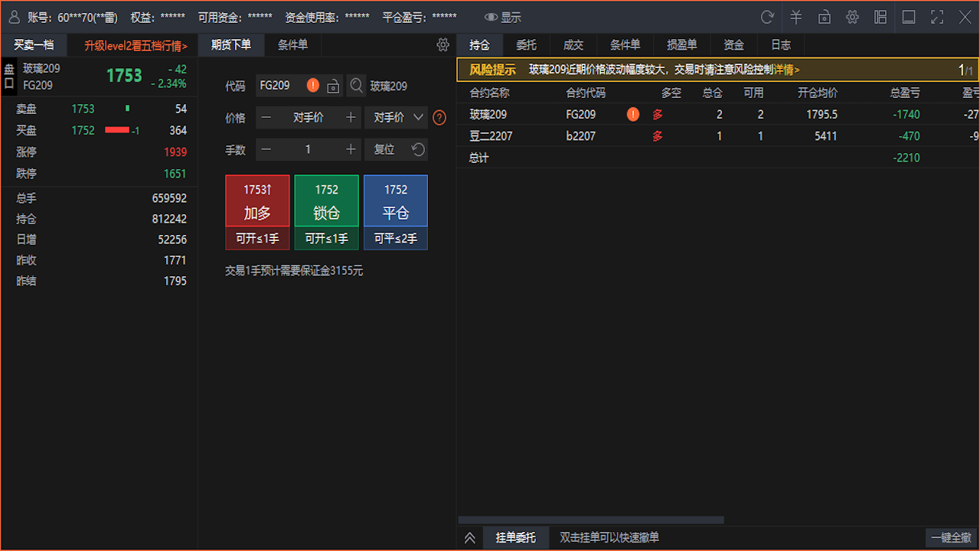The height and width of the screenshot is (551, 980).
Task: Click the orange warning icon in 代码 field
Action: coord(313,86)
